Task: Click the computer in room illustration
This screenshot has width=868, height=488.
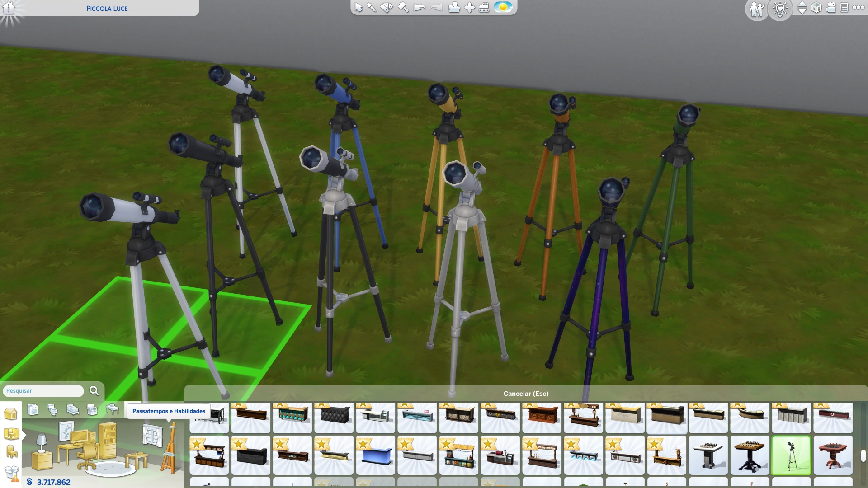Action: (80, 437)
